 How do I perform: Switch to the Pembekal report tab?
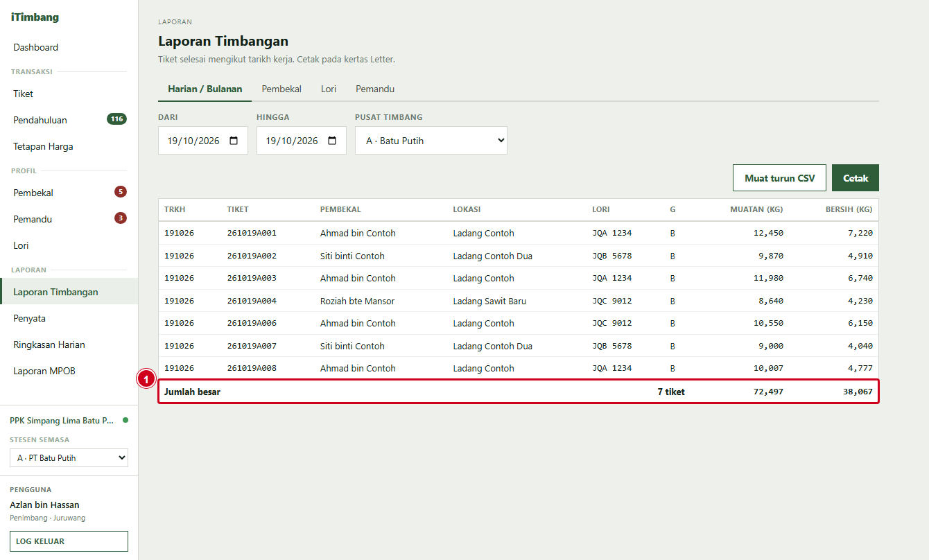(x=281, y=89)
